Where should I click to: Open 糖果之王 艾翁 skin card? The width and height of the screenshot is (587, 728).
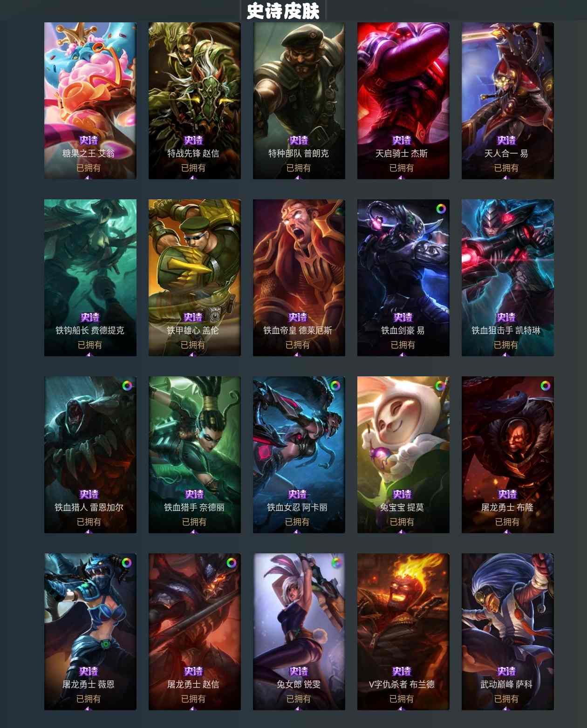(90, 101)
